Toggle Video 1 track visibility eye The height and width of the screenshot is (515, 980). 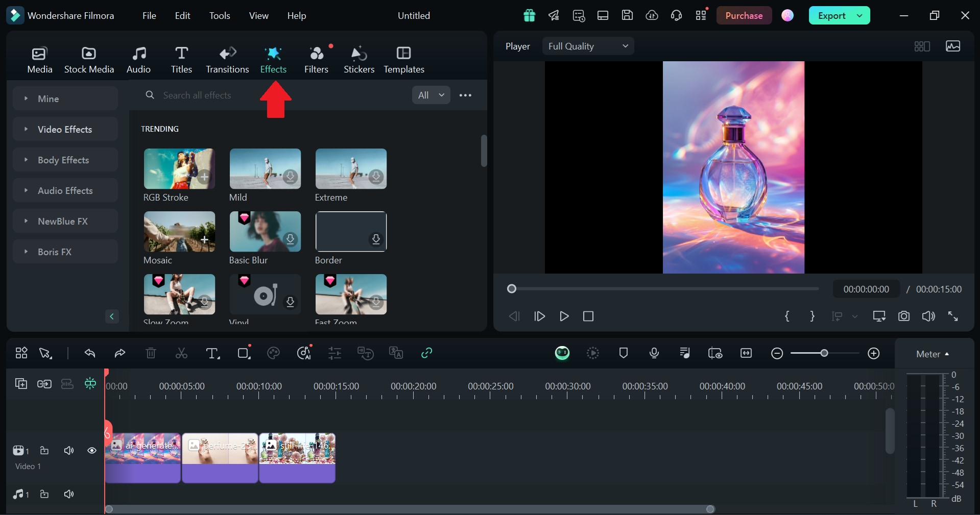click(92, 451)
